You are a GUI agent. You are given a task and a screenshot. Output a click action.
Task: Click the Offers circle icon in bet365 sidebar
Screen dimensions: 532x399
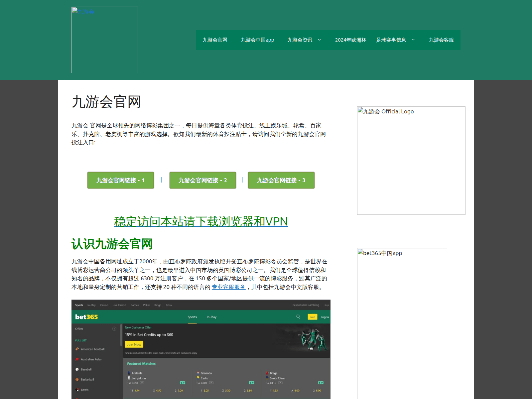114,329
